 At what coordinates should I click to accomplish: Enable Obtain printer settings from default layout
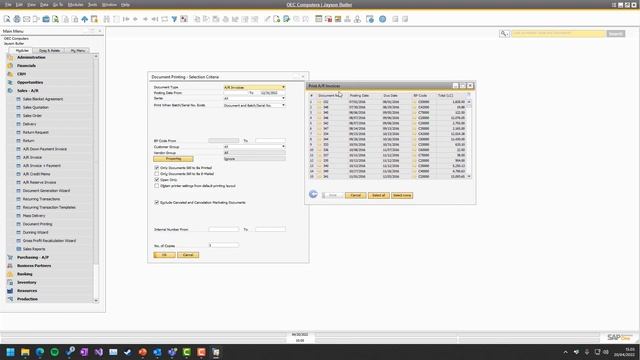coord(156,186)
